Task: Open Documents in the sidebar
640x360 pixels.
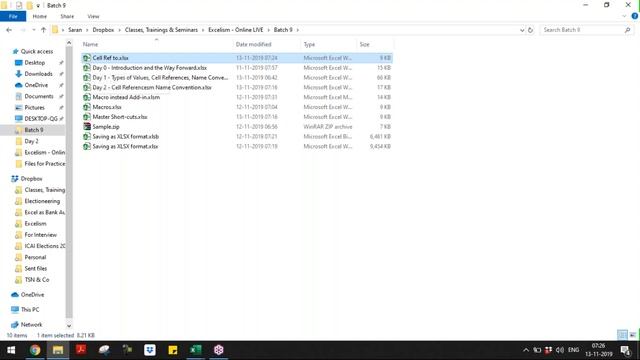Action: (x=39, y=96)
